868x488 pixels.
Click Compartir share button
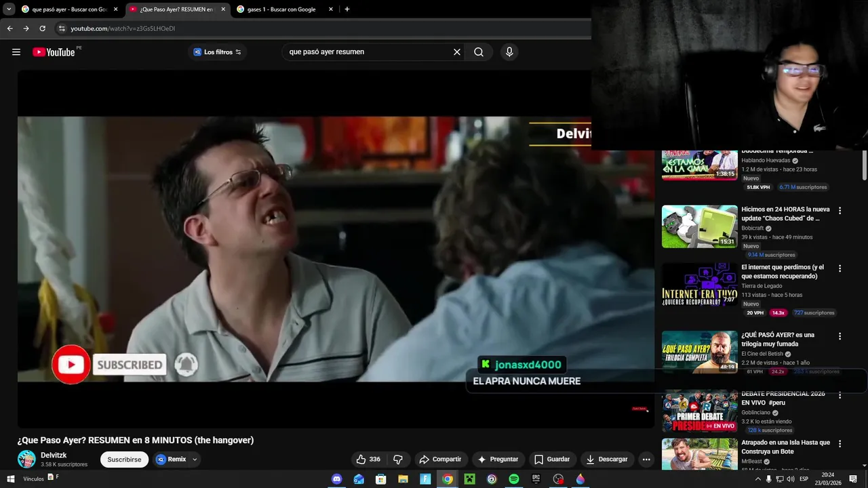[x=440, y=459]
